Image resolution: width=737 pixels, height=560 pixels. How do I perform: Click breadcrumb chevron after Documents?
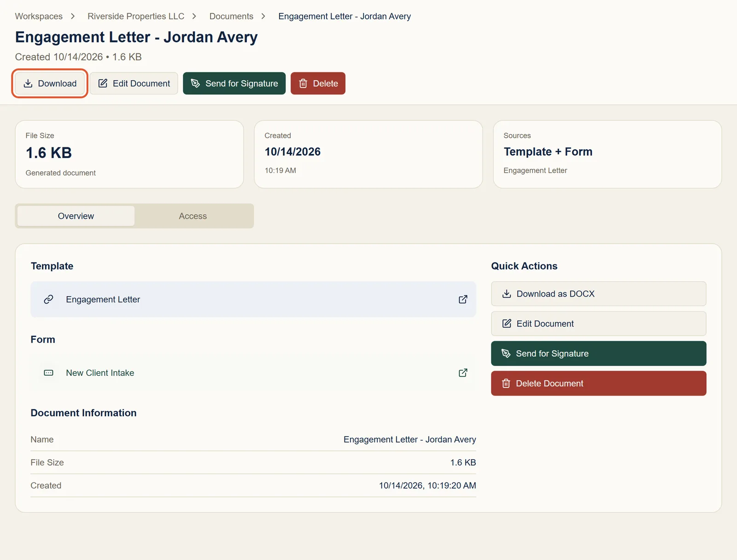click(263, 16)
